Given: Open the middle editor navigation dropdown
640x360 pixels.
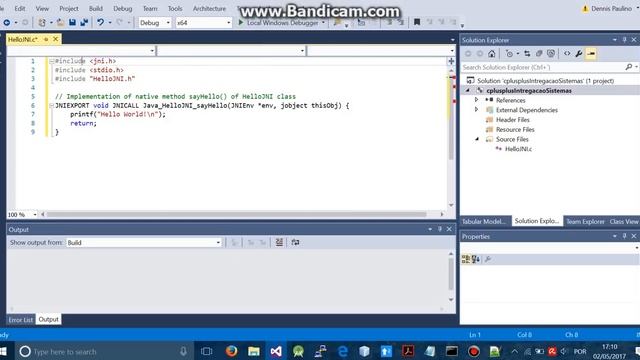Looking at the screenshot, I should pos(231,51).
